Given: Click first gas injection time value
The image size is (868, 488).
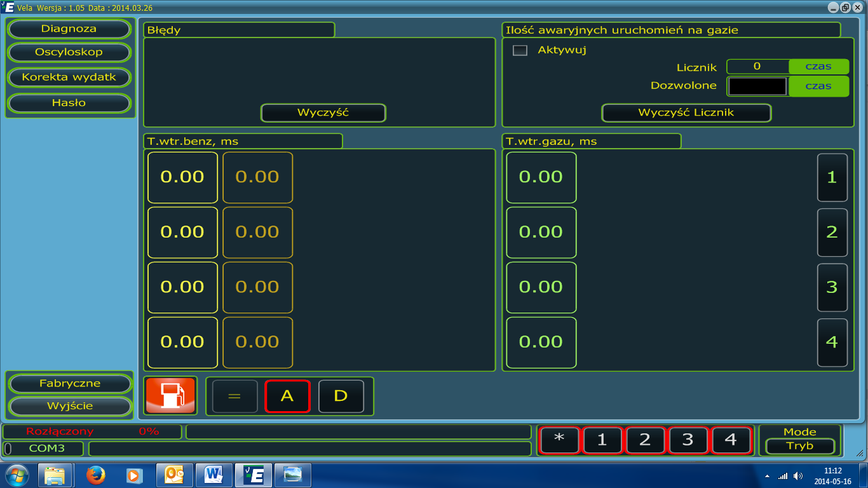Looking at the screenshot, I should coord(541,177).
